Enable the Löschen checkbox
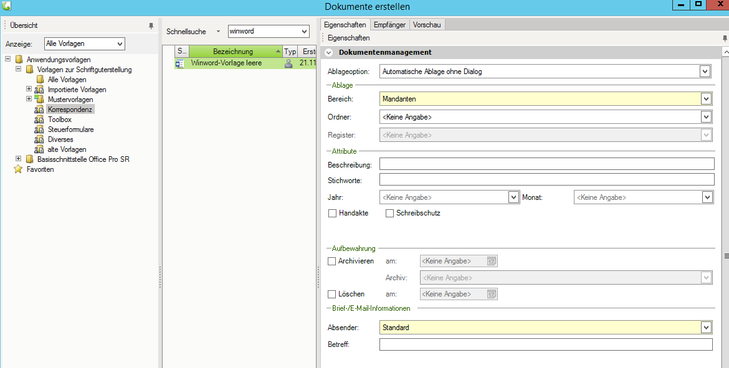729x368 pixels. pos(332,294)
